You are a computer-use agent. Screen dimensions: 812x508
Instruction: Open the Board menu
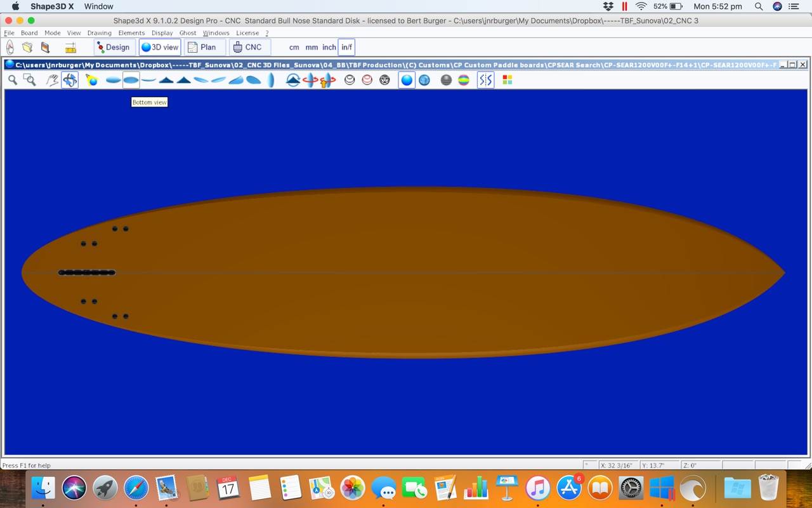coord(29,33)
